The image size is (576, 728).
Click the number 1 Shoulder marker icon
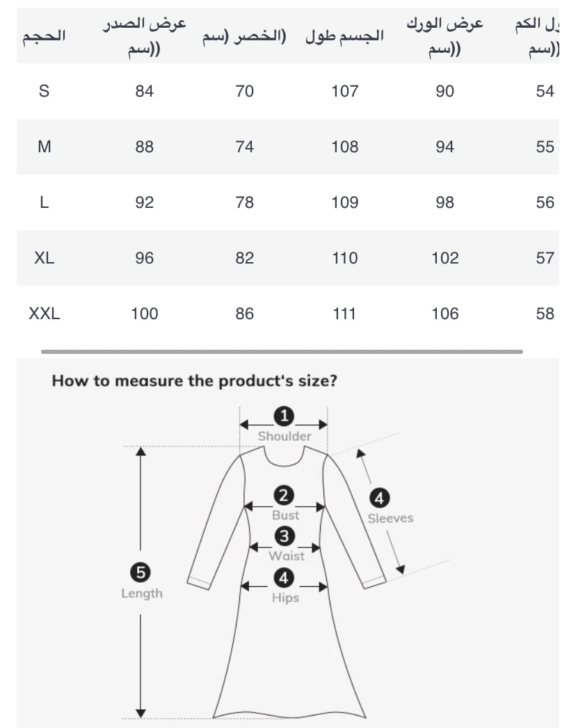click(284, 416)
